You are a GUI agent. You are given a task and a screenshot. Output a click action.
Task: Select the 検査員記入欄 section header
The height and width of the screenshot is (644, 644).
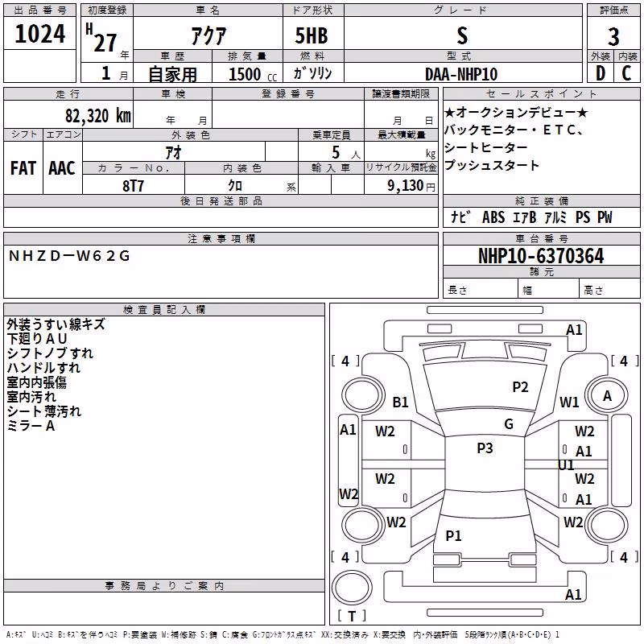click(x=164, y=310)
